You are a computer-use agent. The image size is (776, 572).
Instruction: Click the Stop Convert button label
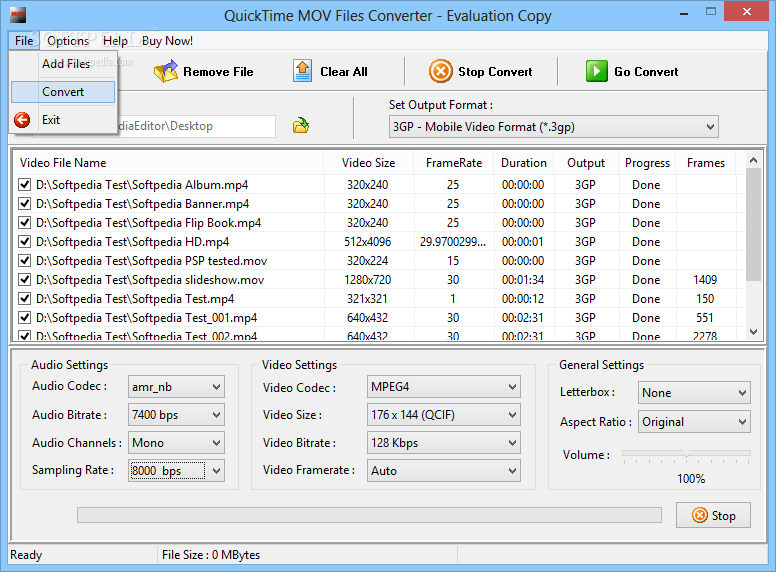(x=495, y=72)
